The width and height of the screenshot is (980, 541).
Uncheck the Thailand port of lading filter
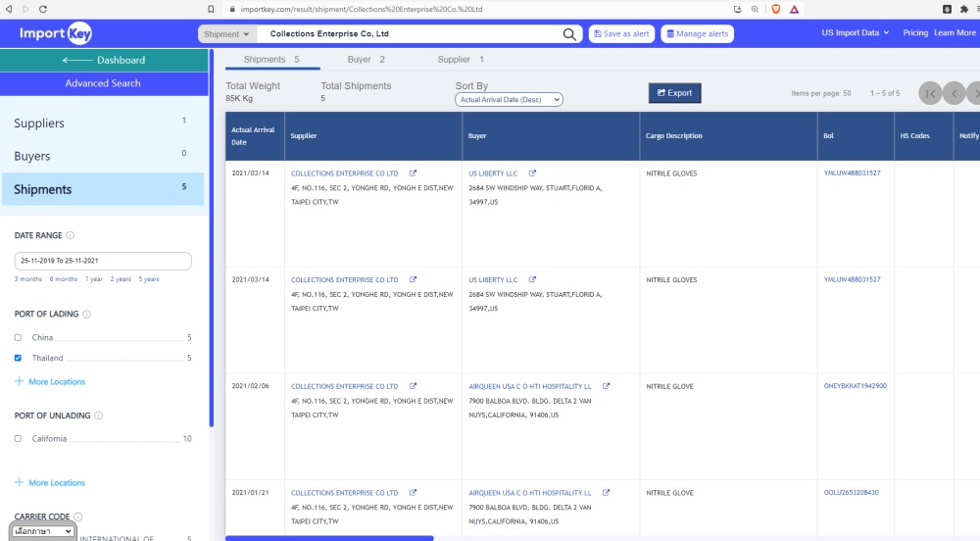(18, 358)
